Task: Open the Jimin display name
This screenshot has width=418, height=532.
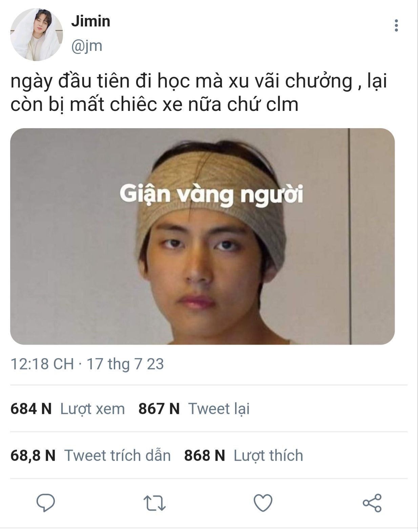Action: [90, 21]
